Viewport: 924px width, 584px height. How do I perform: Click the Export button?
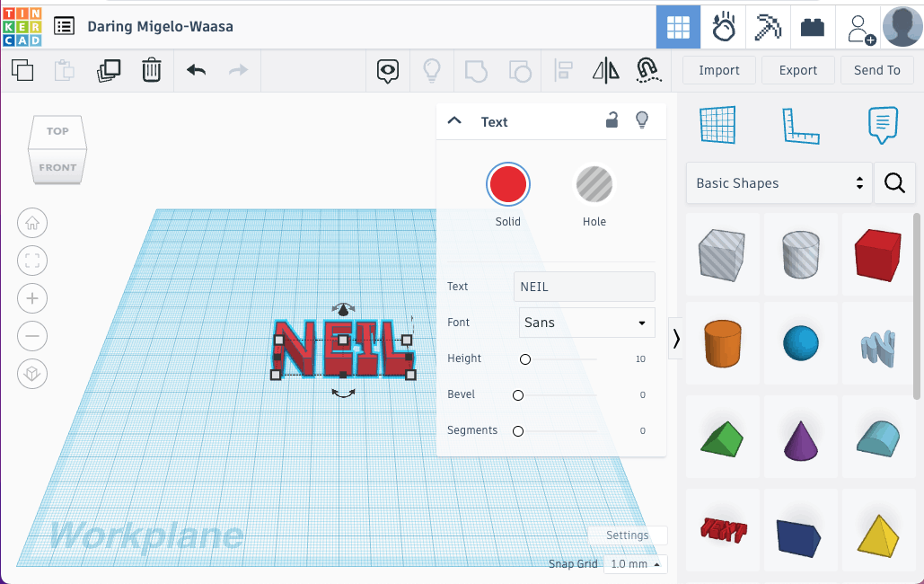[x=798, y=70]
